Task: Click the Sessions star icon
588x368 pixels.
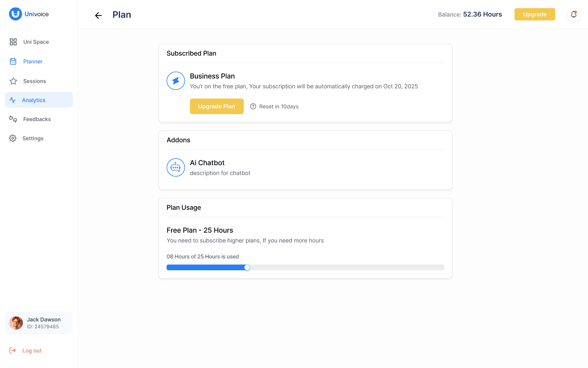Action: tap(13, 81)
